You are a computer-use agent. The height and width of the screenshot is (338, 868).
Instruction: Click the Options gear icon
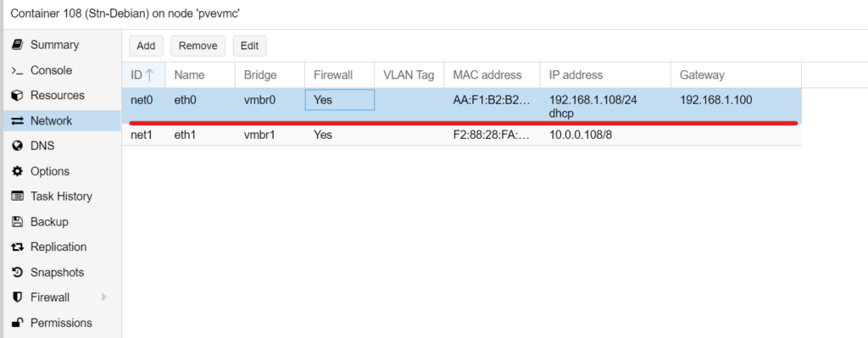(x=17, y=171)
